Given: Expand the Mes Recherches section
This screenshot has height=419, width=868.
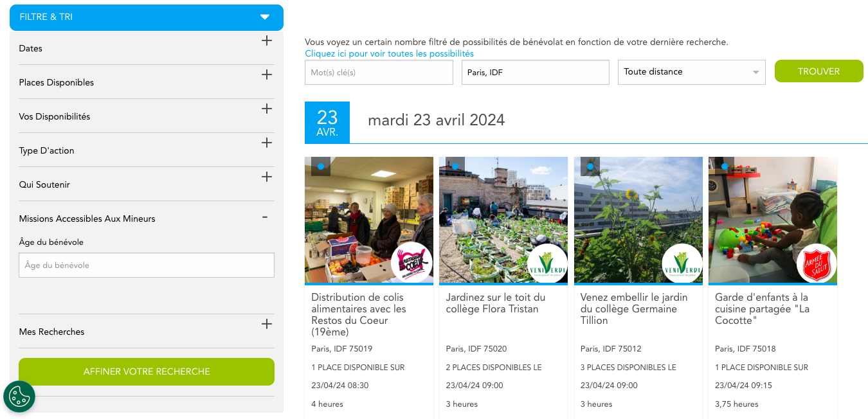Looking at the screenshot, I should pos(266,325).
